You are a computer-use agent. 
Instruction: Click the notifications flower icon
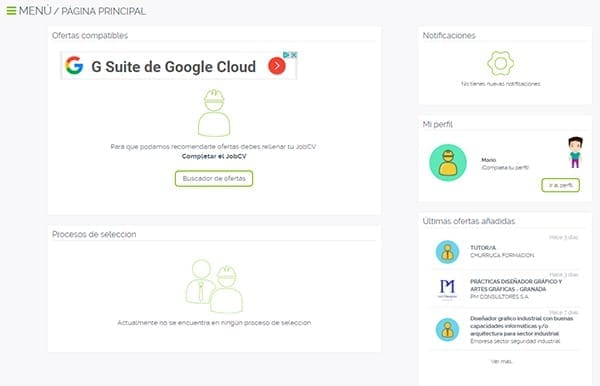click(501, 64)
